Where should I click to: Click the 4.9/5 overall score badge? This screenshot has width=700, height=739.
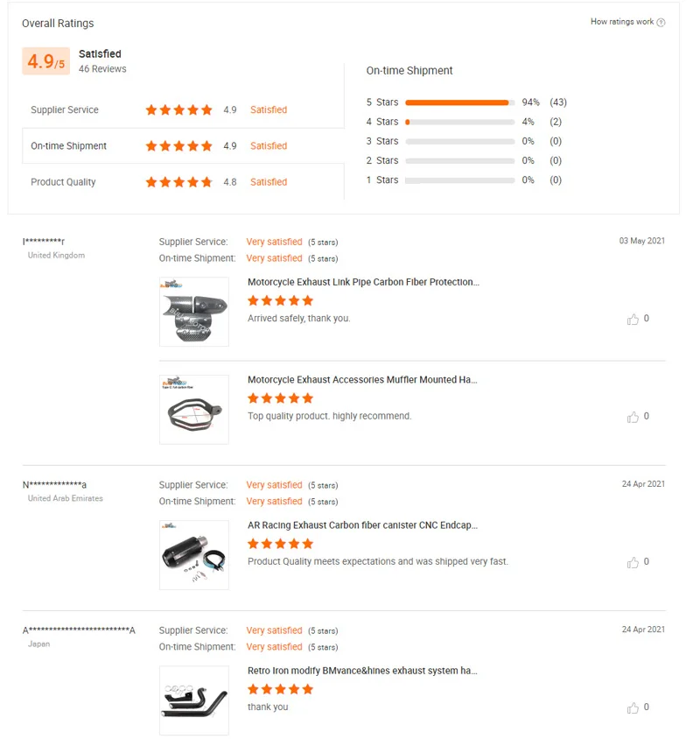click(45, 61)
